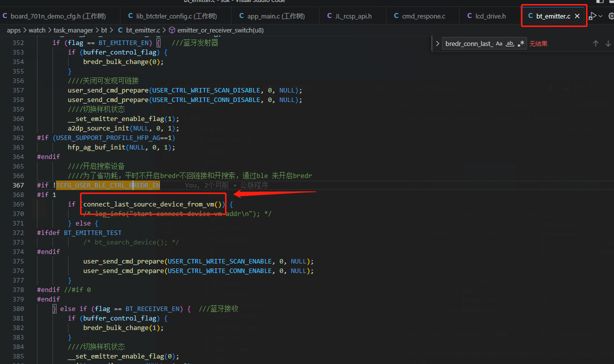Click USER_CTRL_WRITE_SCAN_DISABLE on line 357
The image size is (614, 364).
click(x=206, y=90)
